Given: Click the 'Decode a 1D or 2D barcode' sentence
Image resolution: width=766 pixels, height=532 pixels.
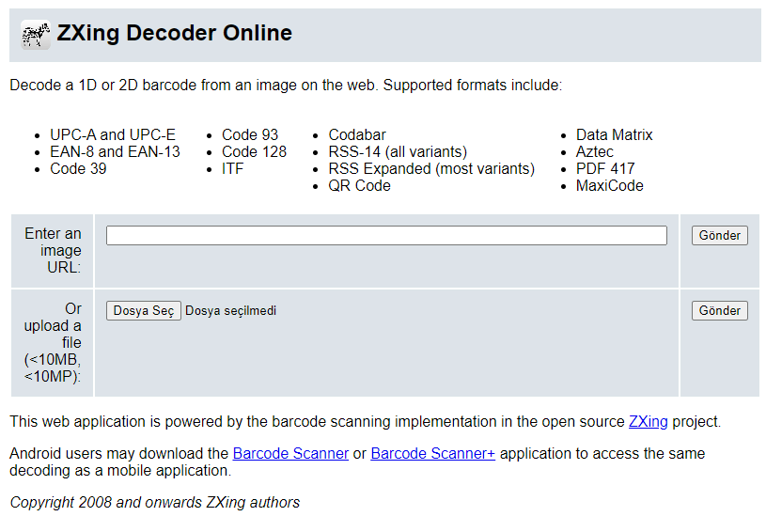Looking at the screenshot, I should [x=286, y=86].
